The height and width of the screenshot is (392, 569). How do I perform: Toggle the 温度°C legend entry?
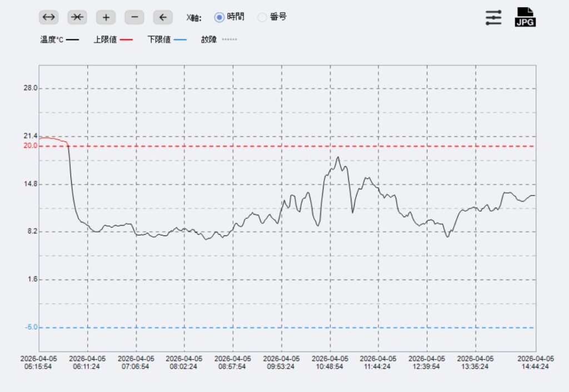click(59, 40)
